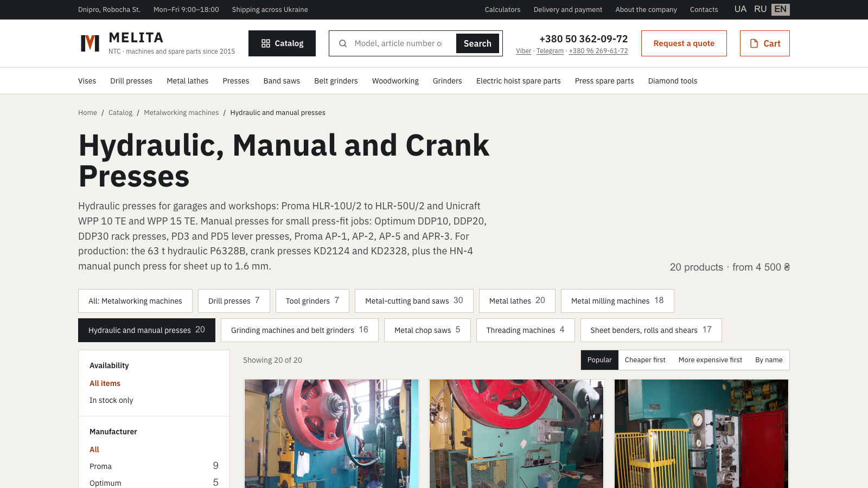Viewport: 868px width, 488px height.
Task: Switch language to RU
Action: pos(760,9)
